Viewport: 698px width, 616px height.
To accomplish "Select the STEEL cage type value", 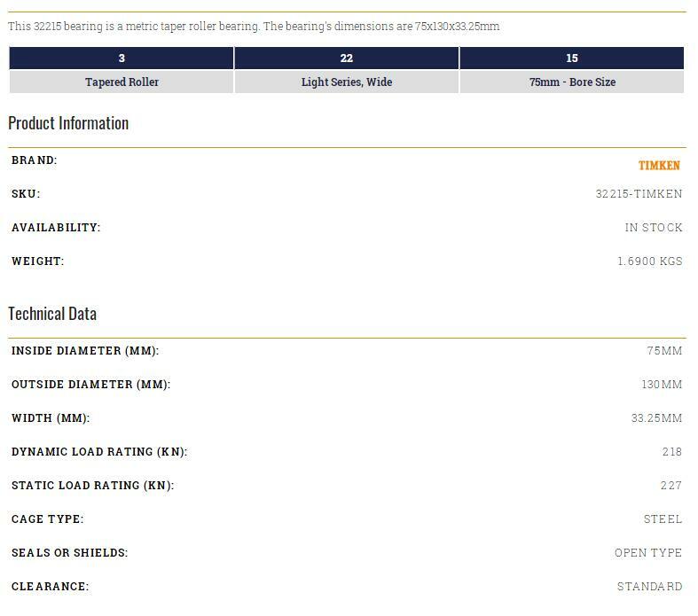I will pyautogui.click(x=663, y=519).
